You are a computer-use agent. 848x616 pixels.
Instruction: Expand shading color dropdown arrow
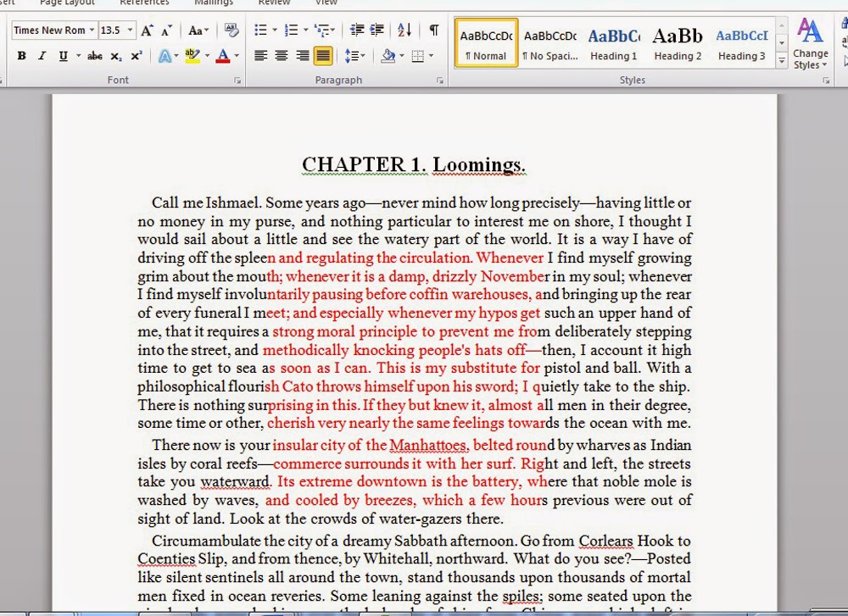pyautogui.click(x=402, y=56)
